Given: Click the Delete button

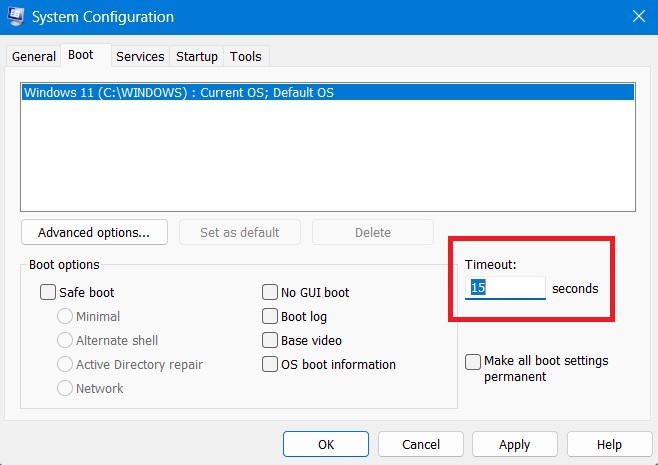Looking at the screenshot, I should click(x=373, y=232).
